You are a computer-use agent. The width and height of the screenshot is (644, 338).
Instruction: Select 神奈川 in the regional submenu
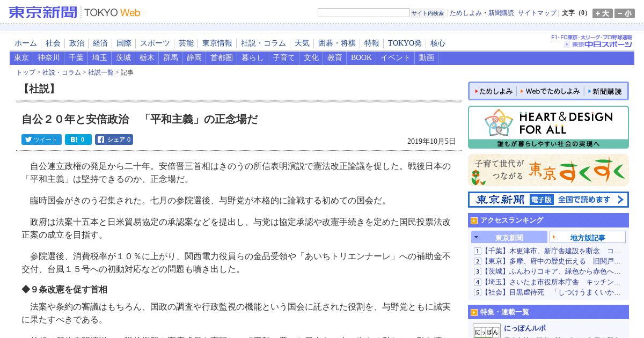49,58
